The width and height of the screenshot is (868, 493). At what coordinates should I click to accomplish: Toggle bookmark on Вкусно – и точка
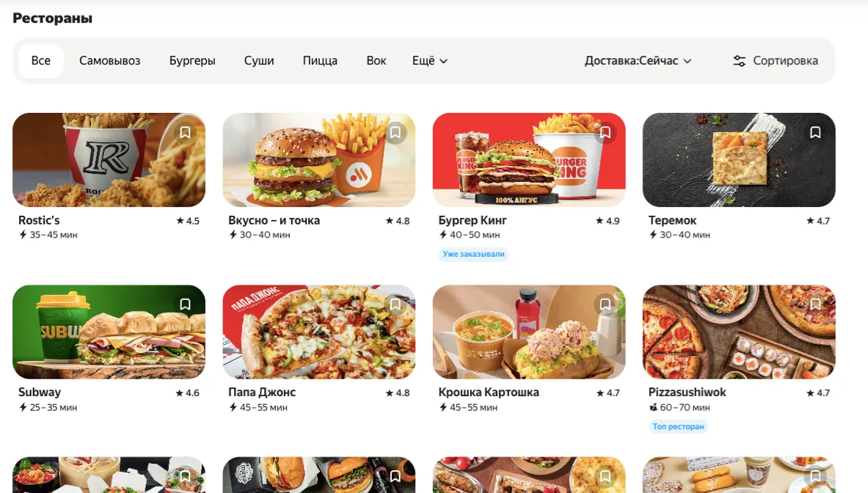(x=395, y=133)
